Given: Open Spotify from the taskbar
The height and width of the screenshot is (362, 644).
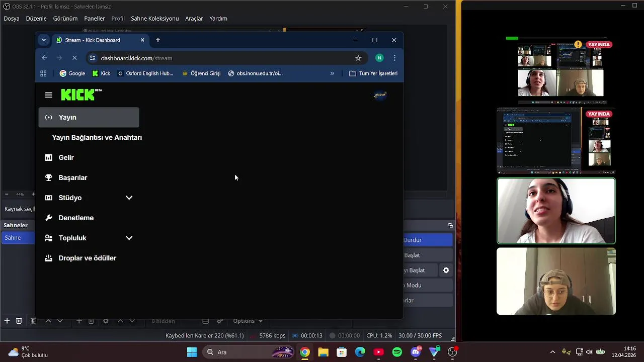Looking at the screenshot, I should [397, 352].
